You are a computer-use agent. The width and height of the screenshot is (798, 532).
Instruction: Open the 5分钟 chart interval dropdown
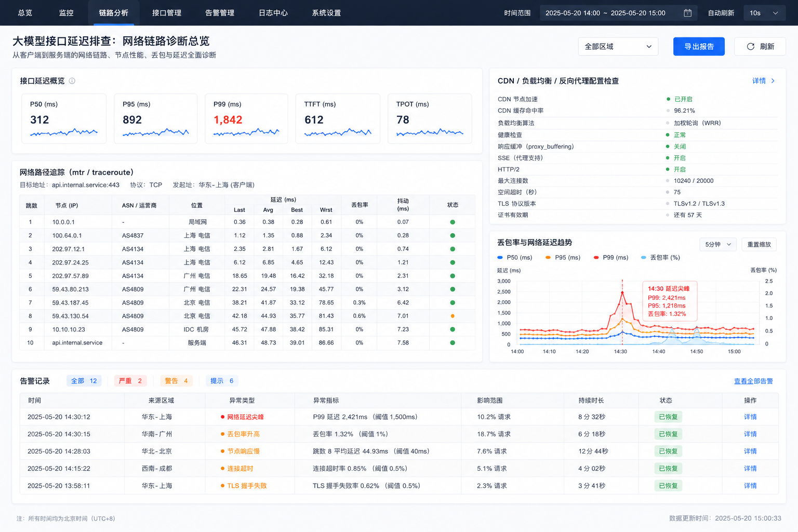(718, 244)
